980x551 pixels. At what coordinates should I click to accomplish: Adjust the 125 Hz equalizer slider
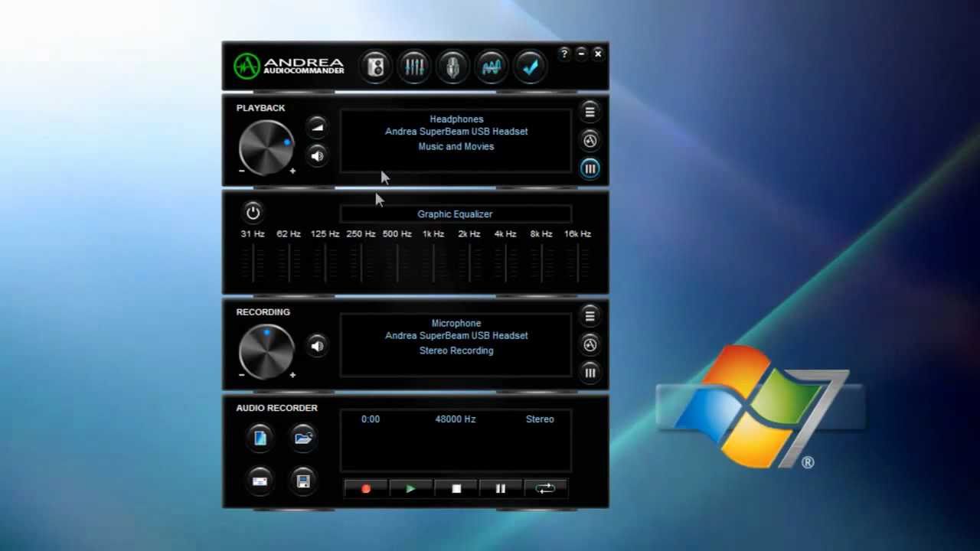click(x=325, y=263)
